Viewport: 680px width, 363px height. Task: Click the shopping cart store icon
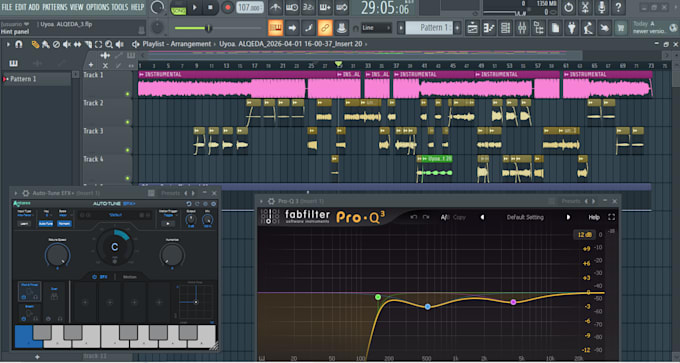621,28
